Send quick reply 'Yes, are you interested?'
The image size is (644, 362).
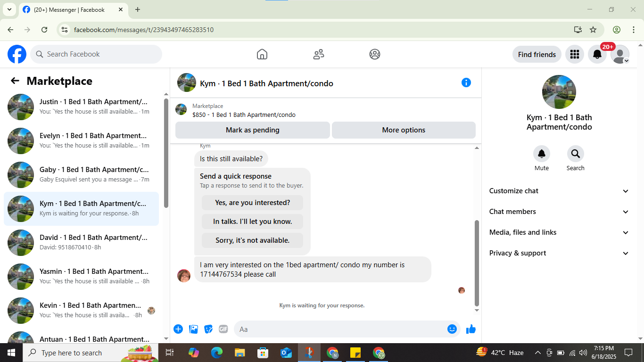point(253,203)
